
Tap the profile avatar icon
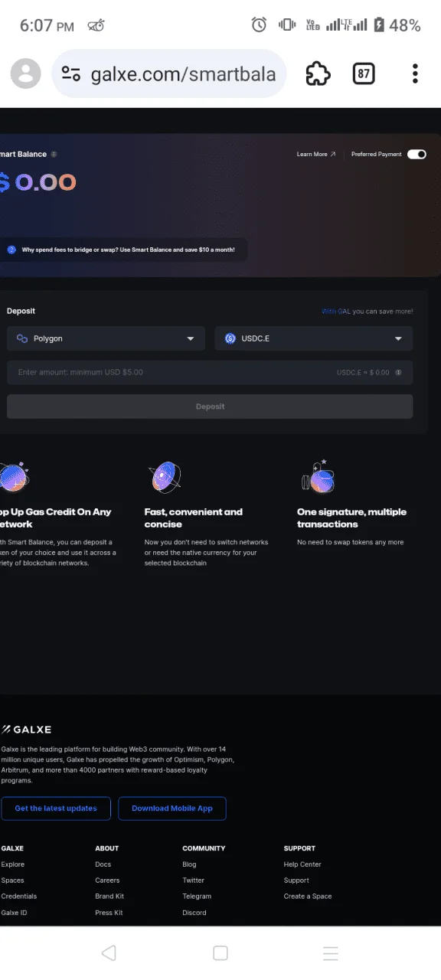(25, 73)
